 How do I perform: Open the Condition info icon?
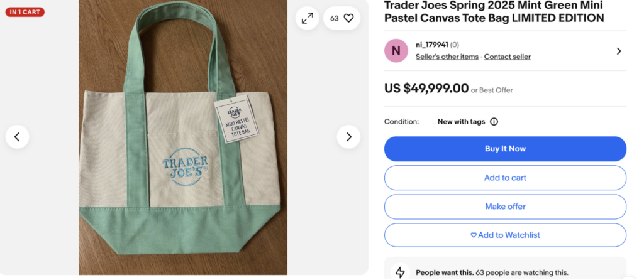(x=494, y=122)
